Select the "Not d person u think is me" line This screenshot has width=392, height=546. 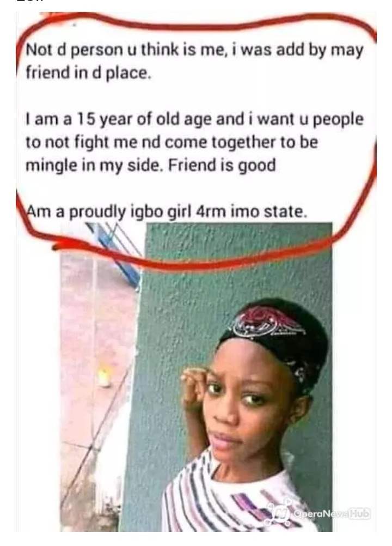coord(194,51)
